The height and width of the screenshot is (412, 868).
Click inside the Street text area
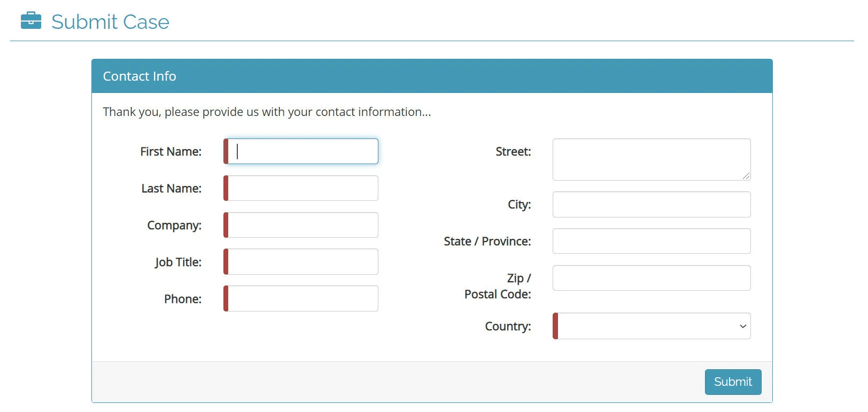(x=651, y=159)
